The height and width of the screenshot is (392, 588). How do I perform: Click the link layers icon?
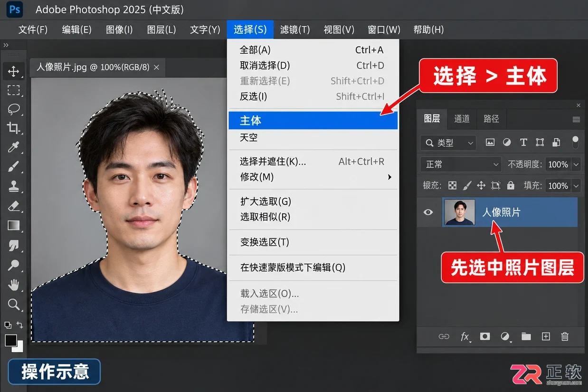444,336
